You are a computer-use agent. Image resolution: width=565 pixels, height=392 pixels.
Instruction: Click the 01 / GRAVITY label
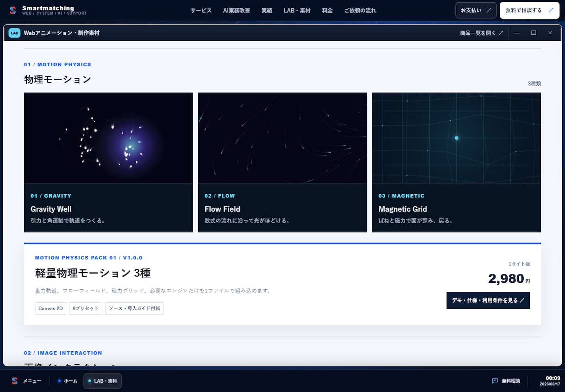(51, 196)
